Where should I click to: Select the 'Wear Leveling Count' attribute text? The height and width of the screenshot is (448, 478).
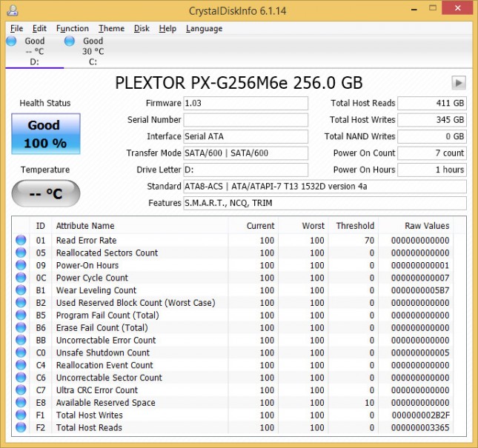click(96, 290)
